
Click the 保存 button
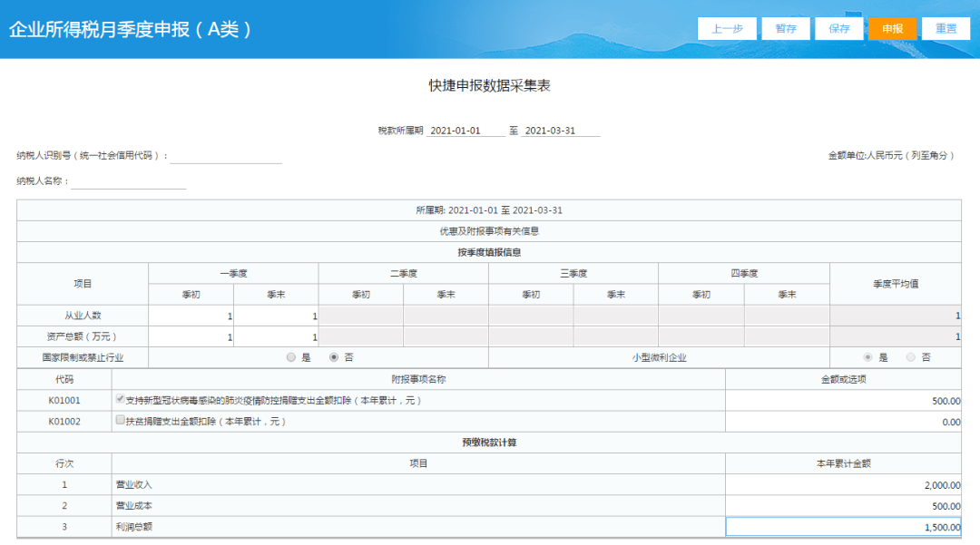(839, 29)
